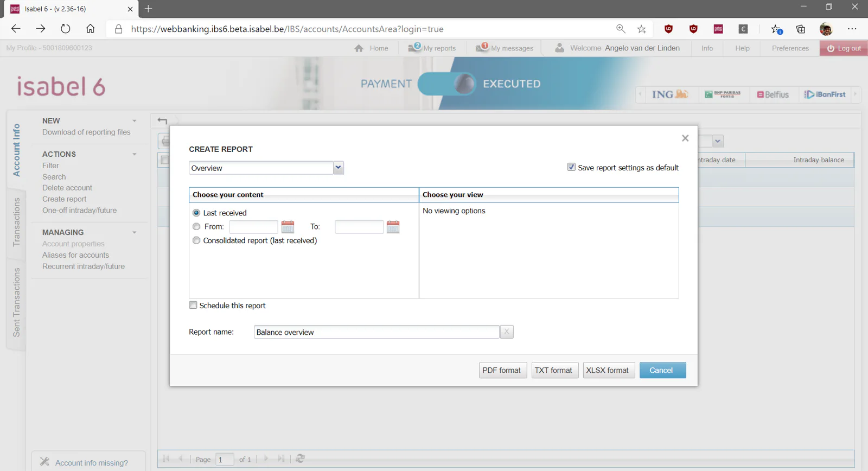Viewport: 868px width, 471px height.
Task: Export report in PDF format
Action: 502,370
